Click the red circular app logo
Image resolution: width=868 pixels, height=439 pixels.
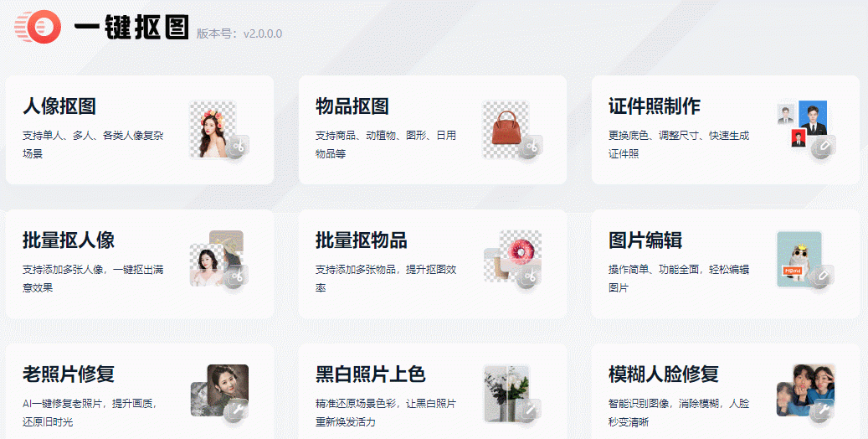point(38,27)
